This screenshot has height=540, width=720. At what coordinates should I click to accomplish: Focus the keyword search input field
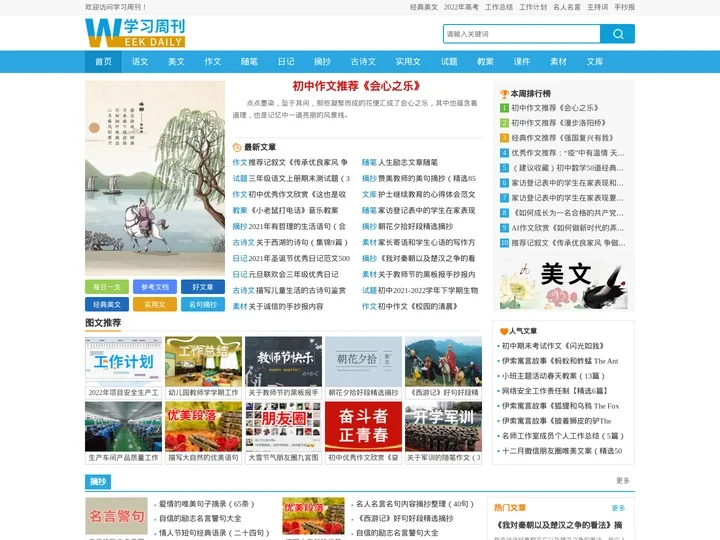(x=522, y=34)
